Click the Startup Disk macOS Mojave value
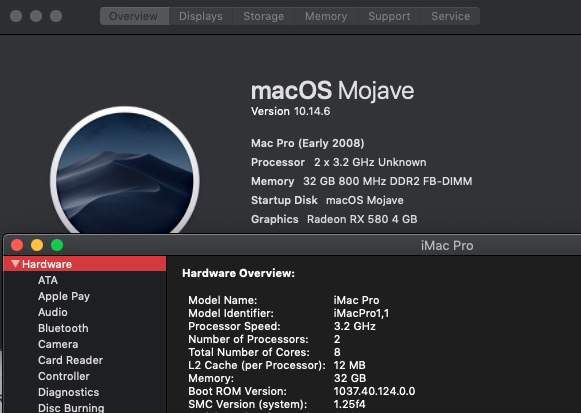Screen dimensions: 581x413 365,200
